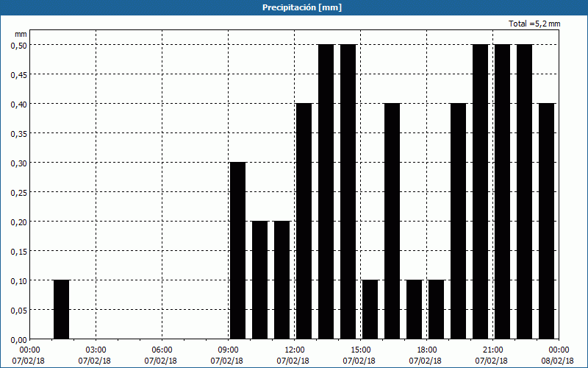
Task: Select the 0,40 y-axis value
Action: [18, 104]
